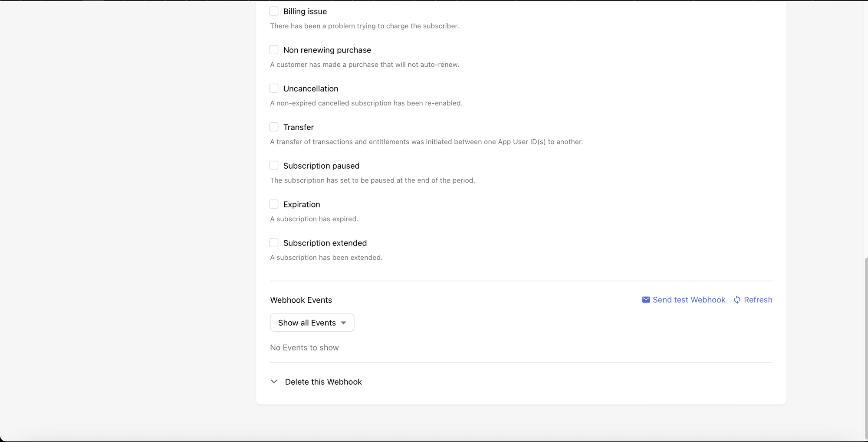The image size is (868, 442).
Task: Enable the Expiration event checkbox
Action: pyautogui.click(x=274, y=204)
